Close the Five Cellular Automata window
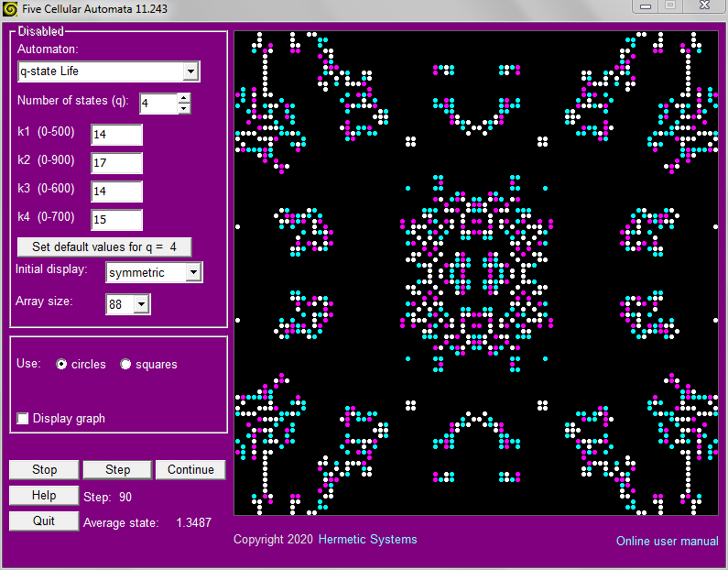 704,6
